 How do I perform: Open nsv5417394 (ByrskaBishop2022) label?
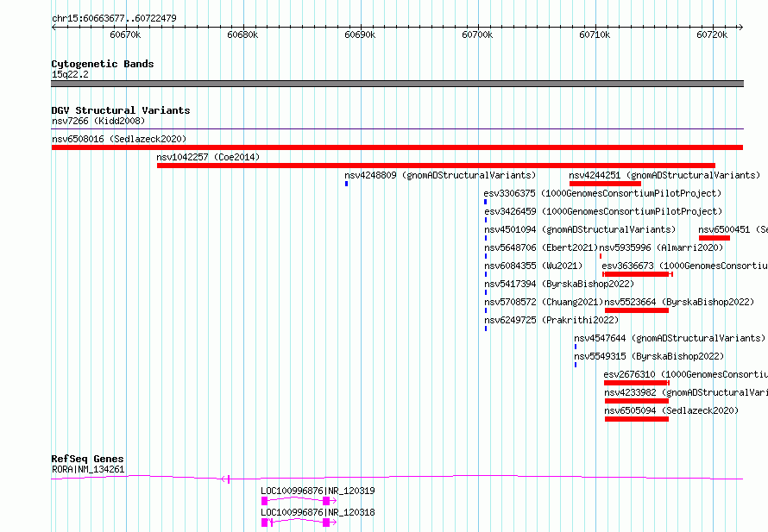point(559,284)
